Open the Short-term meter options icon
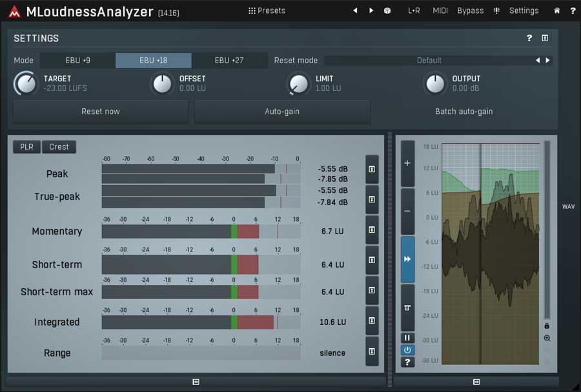This screenshot has height=392, width=581. [372, 260]
